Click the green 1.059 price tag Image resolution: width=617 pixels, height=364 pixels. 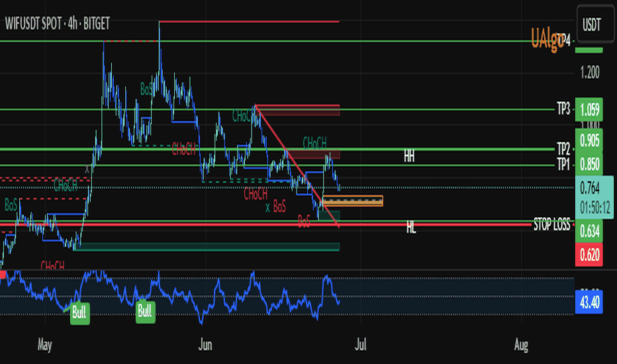click(589, 109)
